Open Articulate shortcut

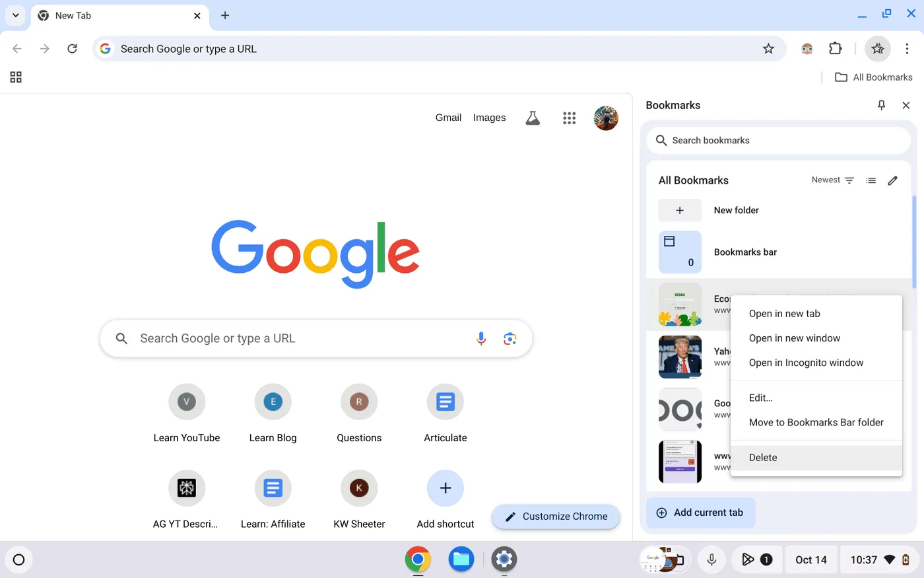(445, 414)
